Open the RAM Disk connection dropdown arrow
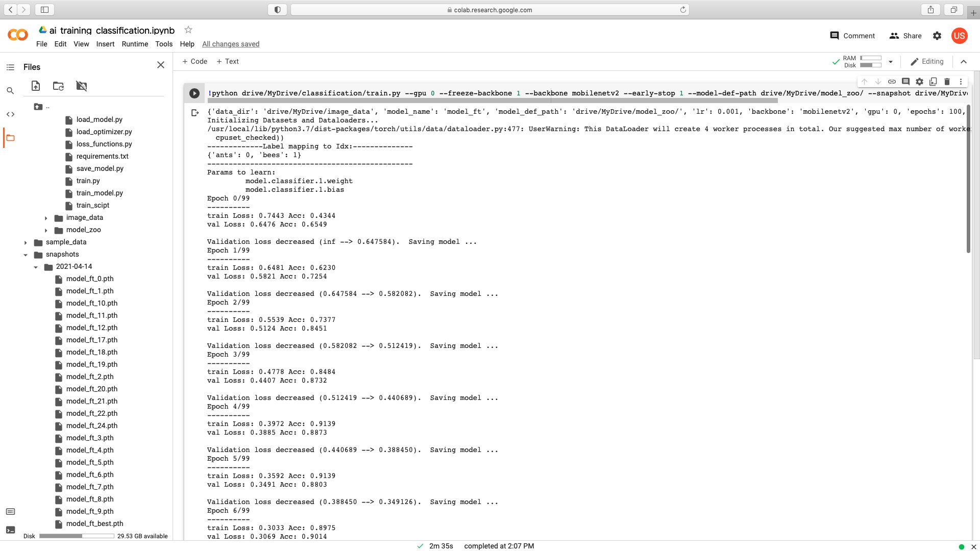Screen dimensions: 980x551 coord(891,62)
